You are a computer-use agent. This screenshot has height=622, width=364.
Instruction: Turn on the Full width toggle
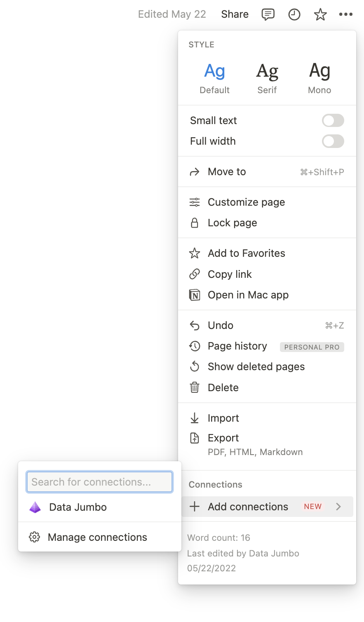[x=333, y=141]
